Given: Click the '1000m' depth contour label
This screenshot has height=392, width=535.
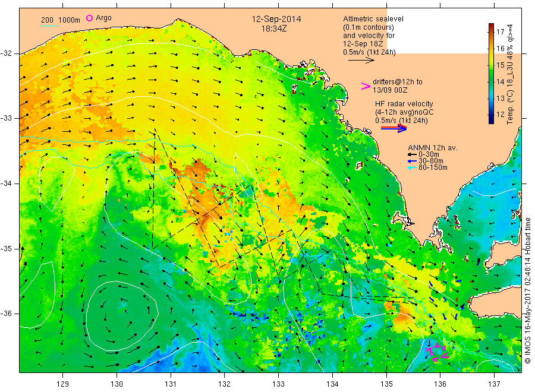Looking at the screenshot, I should [70, 20].
